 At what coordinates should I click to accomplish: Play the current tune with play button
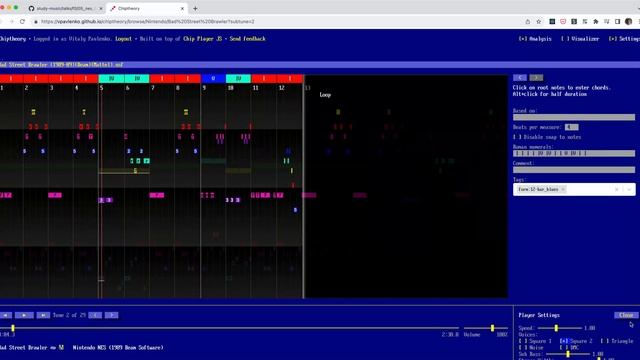coord(24,315)
